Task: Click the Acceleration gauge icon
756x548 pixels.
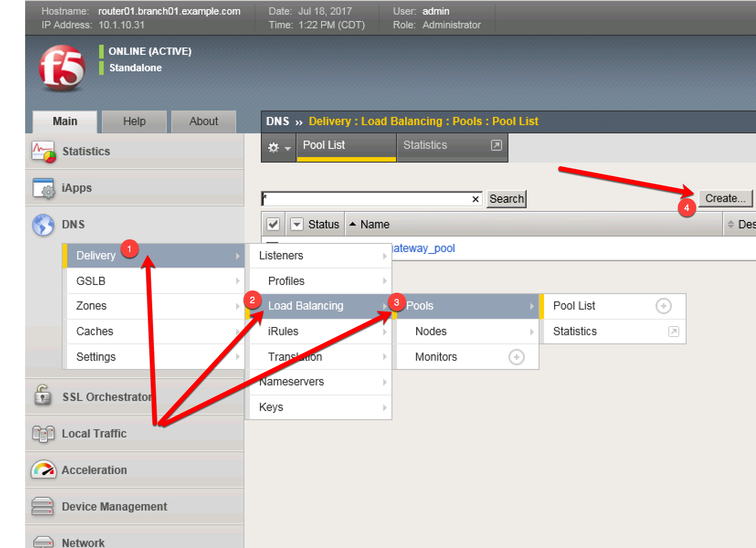Action: [x=43, y=469]
